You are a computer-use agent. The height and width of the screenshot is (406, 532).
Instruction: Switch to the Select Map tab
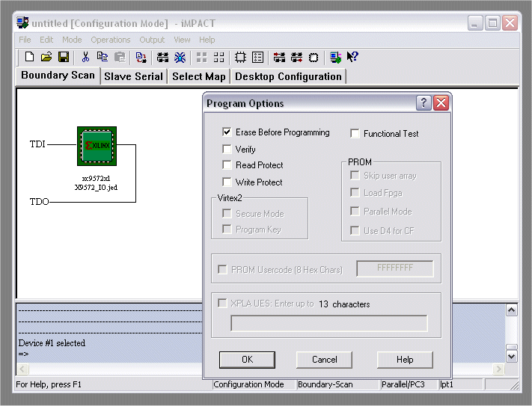tap(199, 76)
